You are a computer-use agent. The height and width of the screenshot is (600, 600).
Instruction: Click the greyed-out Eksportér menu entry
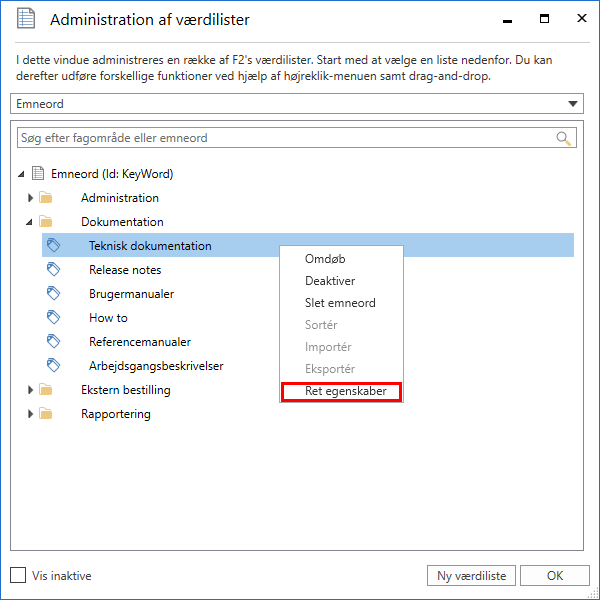(341, 369)
